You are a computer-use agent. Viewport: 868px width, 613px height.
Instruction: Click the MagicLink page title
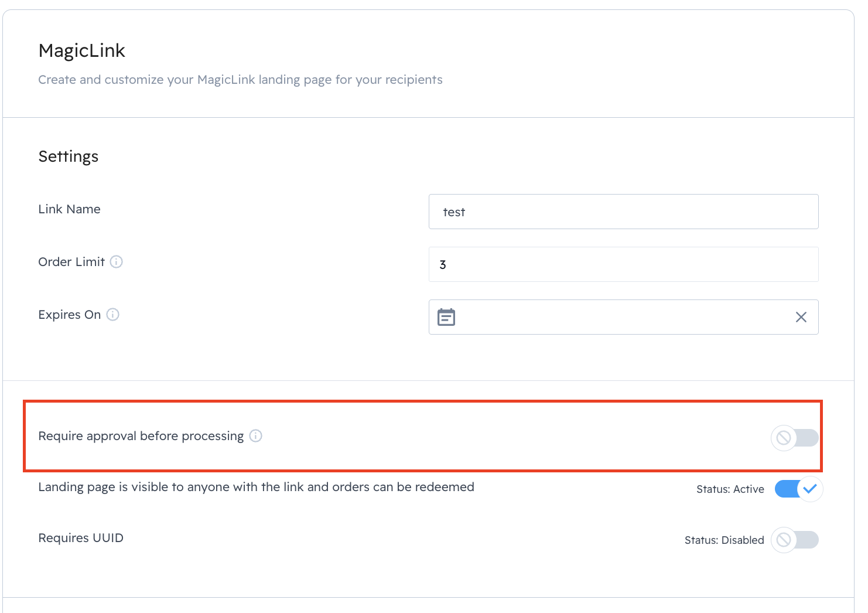tap(82, 51)
